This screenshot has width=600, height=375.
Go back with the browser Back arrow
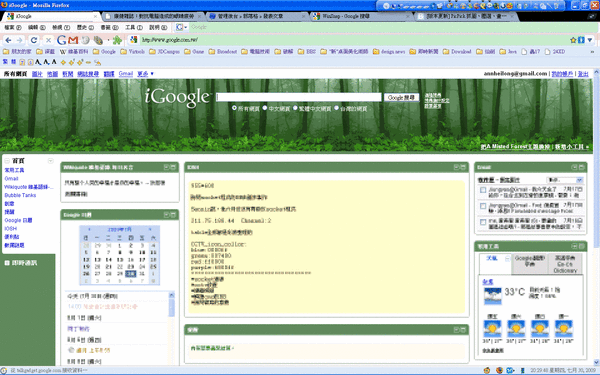point(8,40)
